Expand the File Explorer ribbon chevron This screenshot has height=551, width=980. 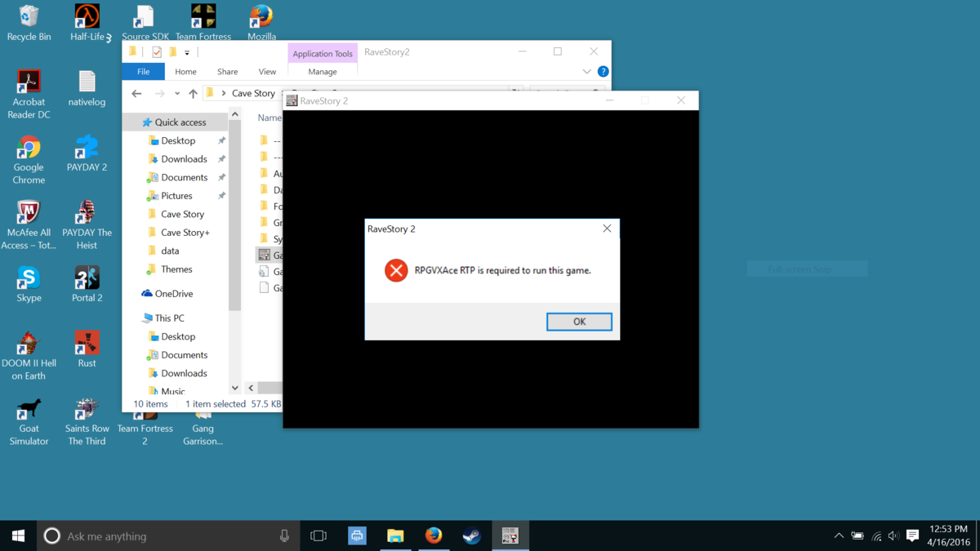click(x=586, y=72)
